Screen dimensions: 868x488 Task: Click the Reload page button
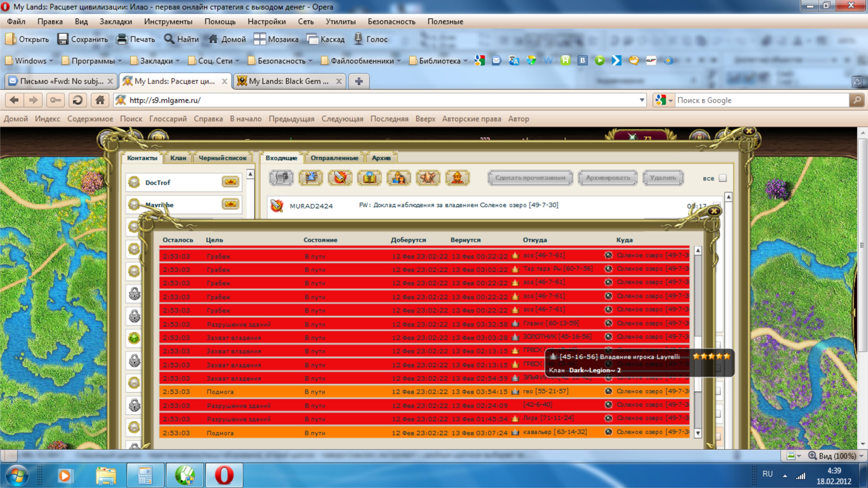(77, 100)
